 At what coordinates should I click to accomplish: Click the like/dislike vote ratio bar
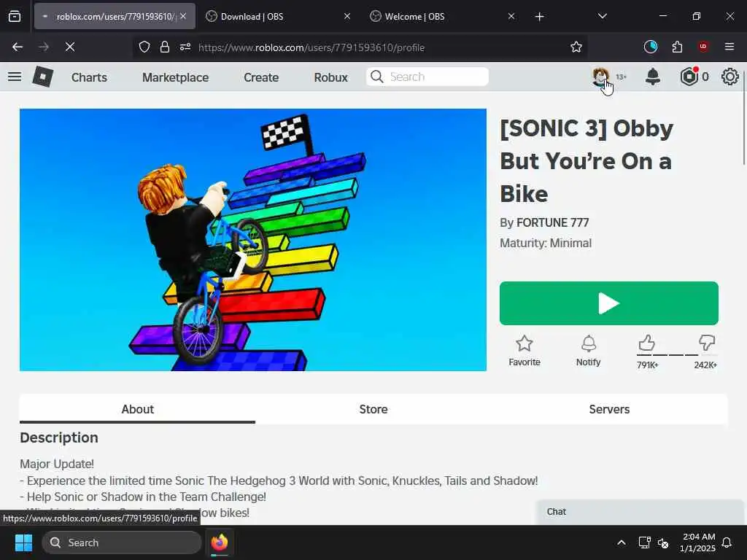pyautogui.click(x=676, y=355)
